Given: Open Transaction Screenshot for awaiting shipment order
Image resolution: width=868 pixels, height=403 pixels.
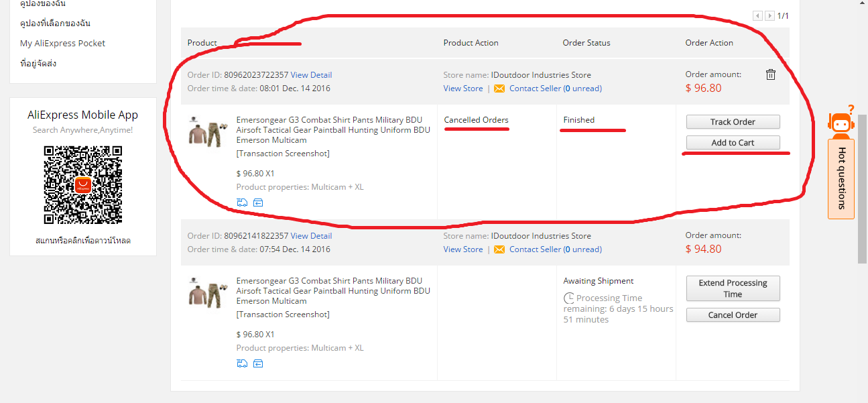Looking at the screenshot, I should point(283,314).
